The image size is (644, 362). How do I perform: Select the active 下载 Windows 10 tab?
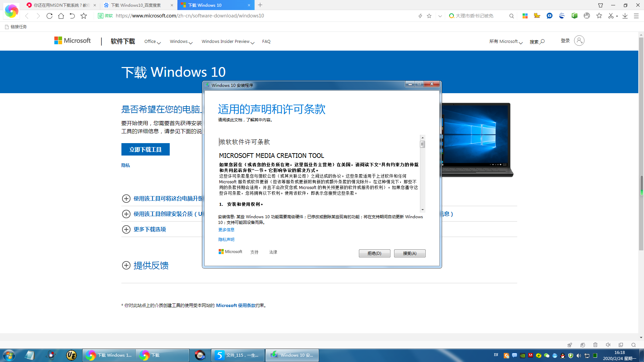pos(216,5)
